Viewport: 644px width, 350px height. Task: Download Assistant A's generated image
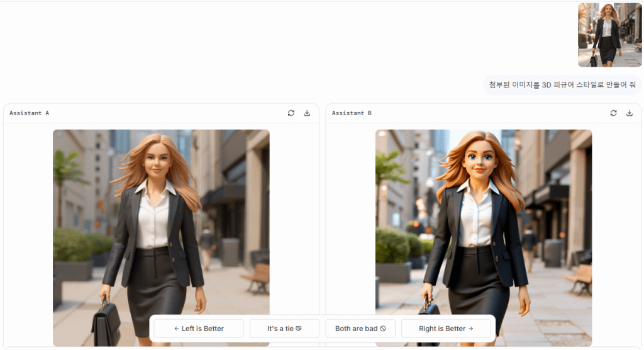[x=307, y=113]
